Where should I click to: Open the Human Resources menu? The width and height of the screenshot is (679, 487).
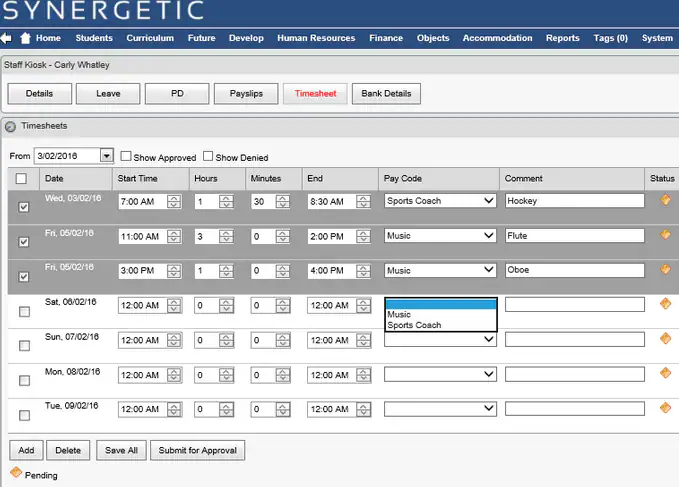[316, 38]
